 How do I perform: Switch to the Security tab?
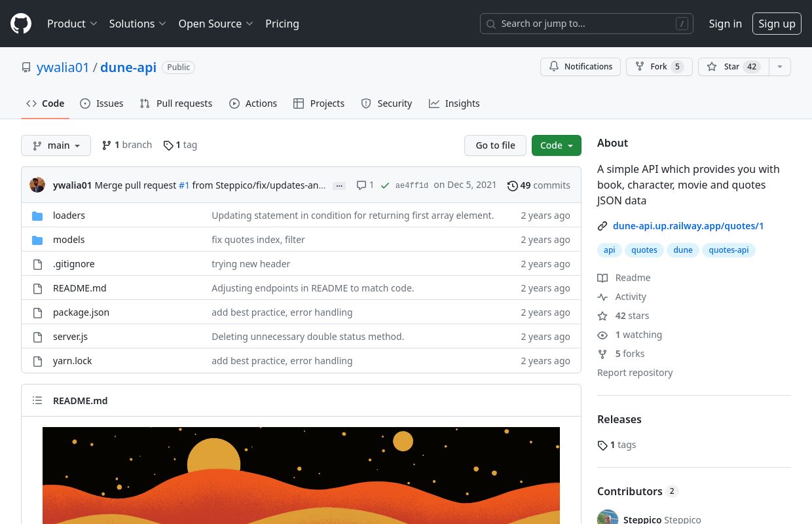click(386, 103)
